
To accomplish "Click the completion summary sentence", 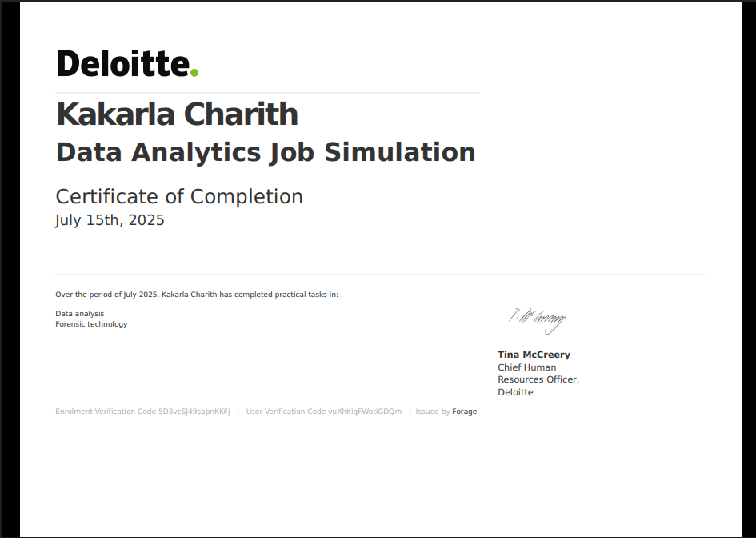I will (197, 294).
